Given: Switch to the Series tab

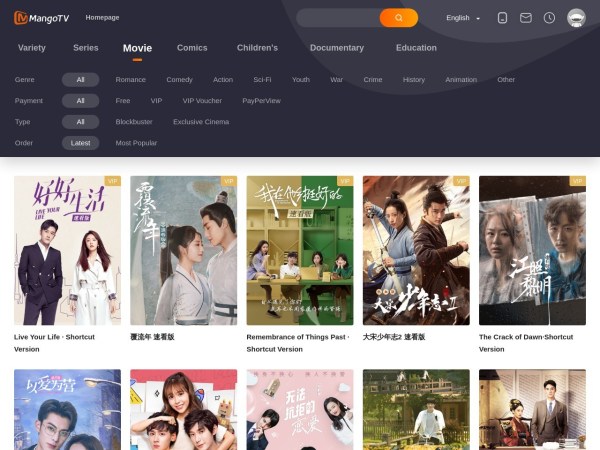Looking at the screenshot, I should (86, 48).
